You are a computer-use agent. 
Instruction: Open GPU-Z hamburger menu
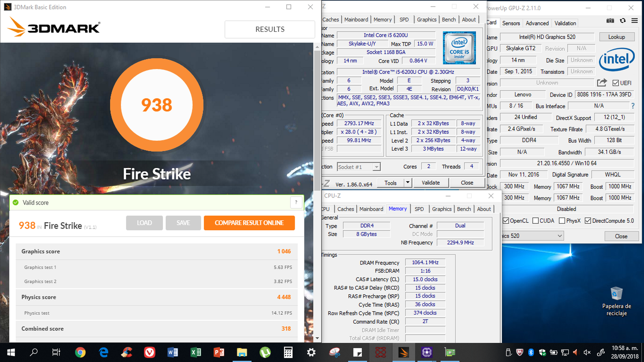(x=635, y=21)
